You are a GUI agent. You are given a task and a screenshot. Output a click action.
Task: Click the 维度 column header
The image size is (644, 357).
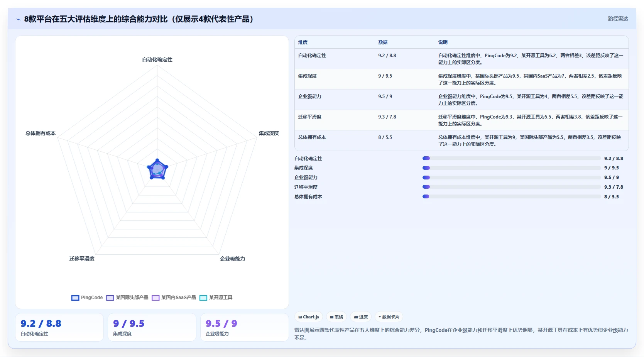coord(303,42)
